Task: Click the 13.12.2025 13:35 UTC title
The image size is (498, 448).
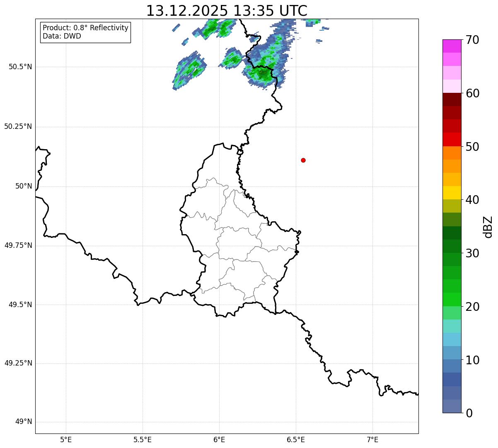Action: (227, 11)
